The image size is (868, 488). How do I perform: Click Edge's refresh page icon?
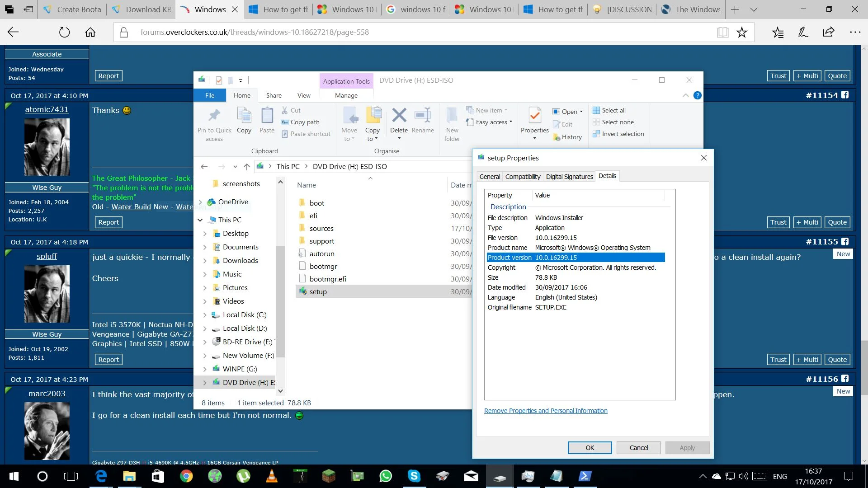click(65, 32)
